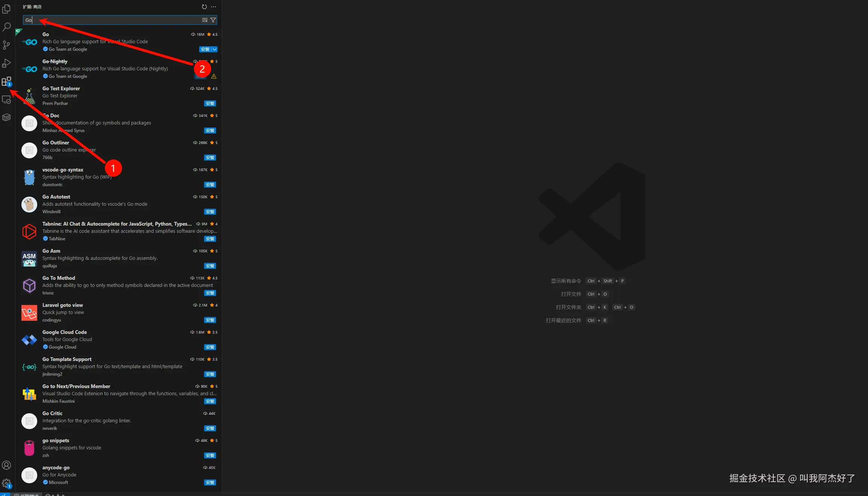Click the extension search input field
This screenshot has width=868, height=496.
[x=113, y=20]
